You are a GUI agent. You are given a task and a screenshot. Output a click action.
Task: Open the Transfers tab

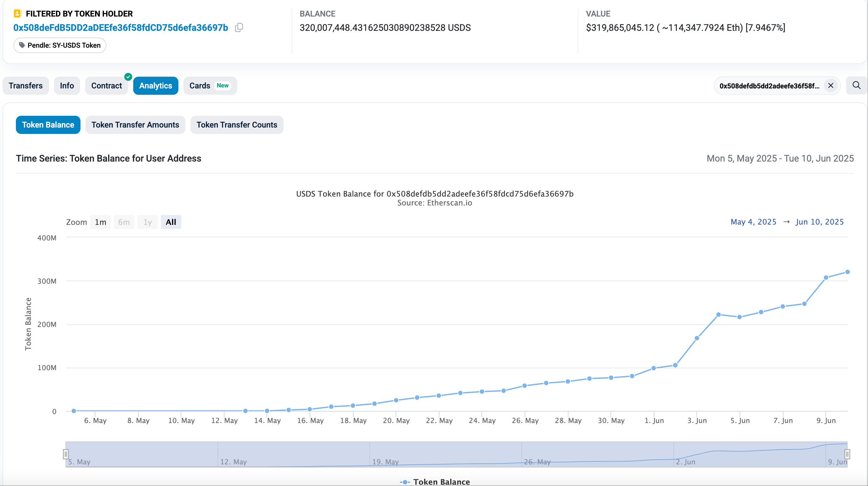coord(26,86)
